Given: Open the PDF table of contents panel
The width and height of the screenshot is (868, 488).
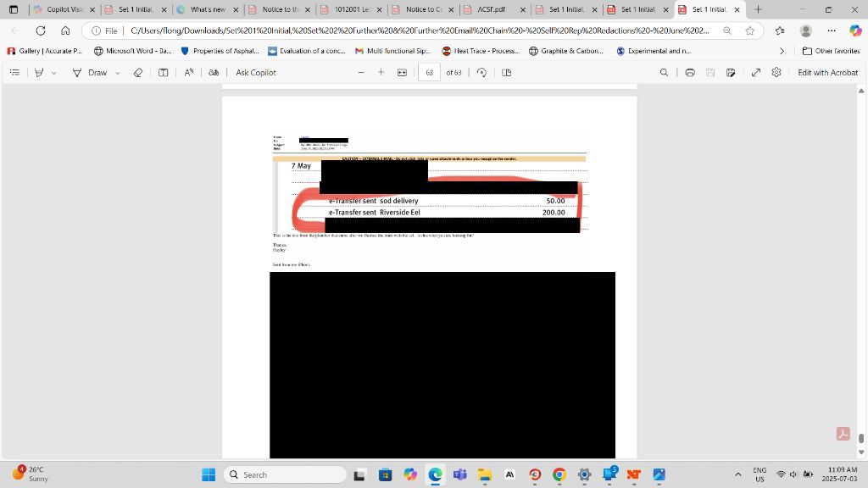Looking at the screenshot, I should [15, 73].
